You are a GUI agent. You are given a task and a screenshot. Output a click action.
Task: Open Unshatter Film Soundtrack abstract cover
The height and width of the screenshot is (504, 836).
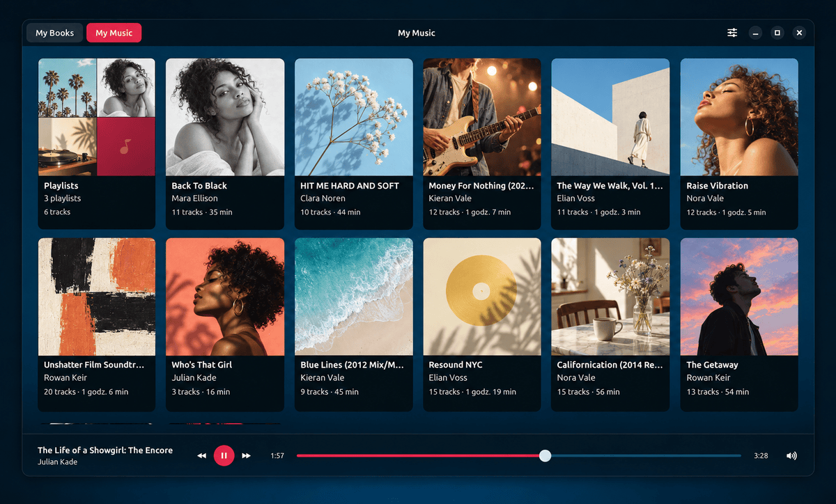tap(97, 297)
